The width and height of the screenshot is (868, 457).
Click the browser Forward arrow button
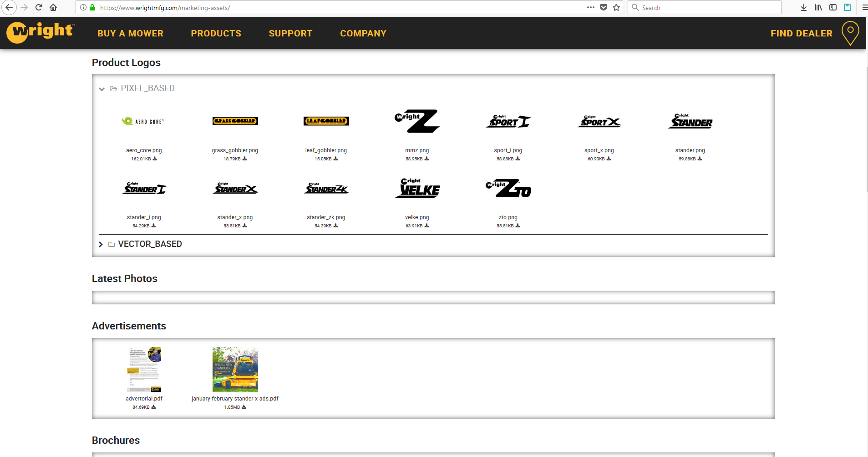click(x=24, y=7)
